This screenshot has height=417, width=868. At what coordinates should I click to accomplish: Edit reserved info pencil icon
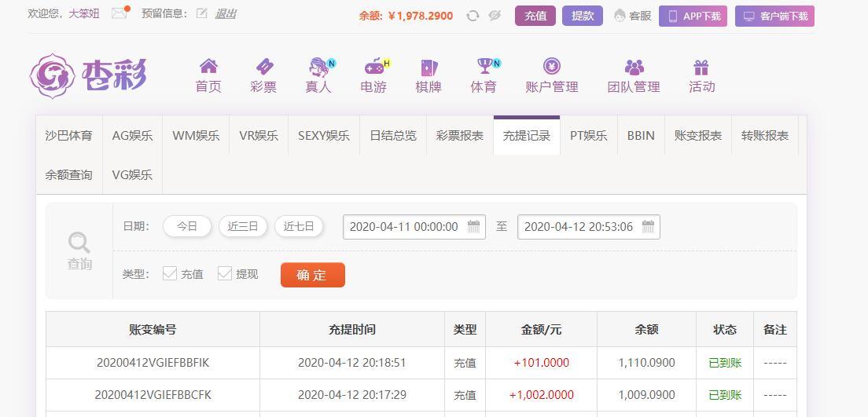pos(202,14)
